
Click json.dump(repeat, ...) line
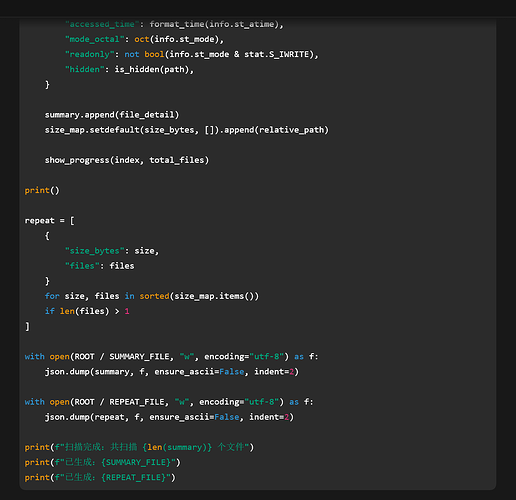[169, 417]
